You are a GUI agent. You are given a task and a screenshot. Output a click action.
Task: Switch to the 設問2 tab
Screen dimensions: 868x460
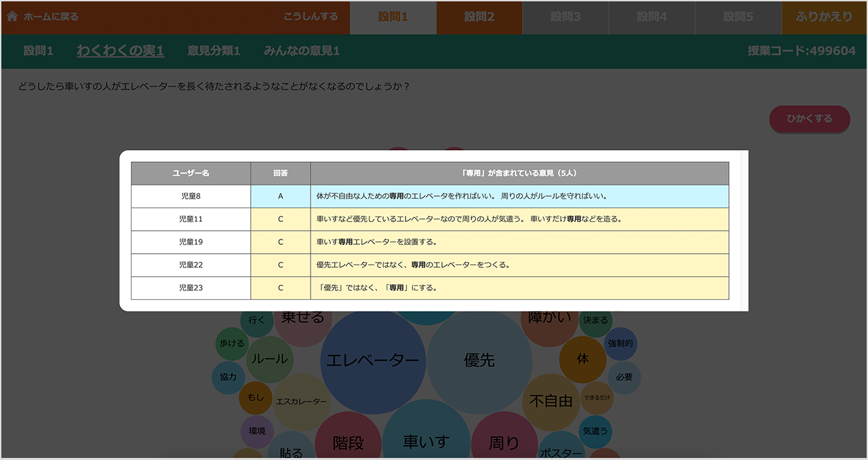[479, 17]
